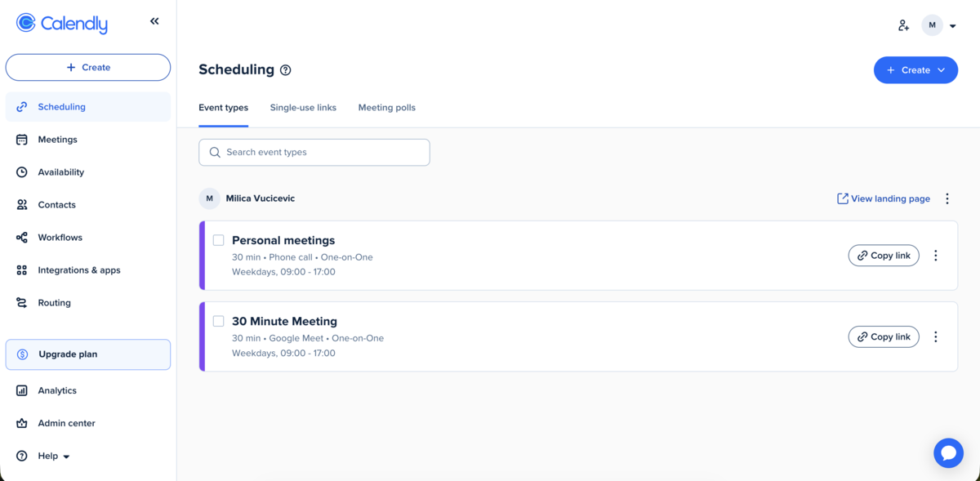Screen dimensions: 980x481
Task: Open the Meetings section from sidebar
Action: click(x=59, y=139)
